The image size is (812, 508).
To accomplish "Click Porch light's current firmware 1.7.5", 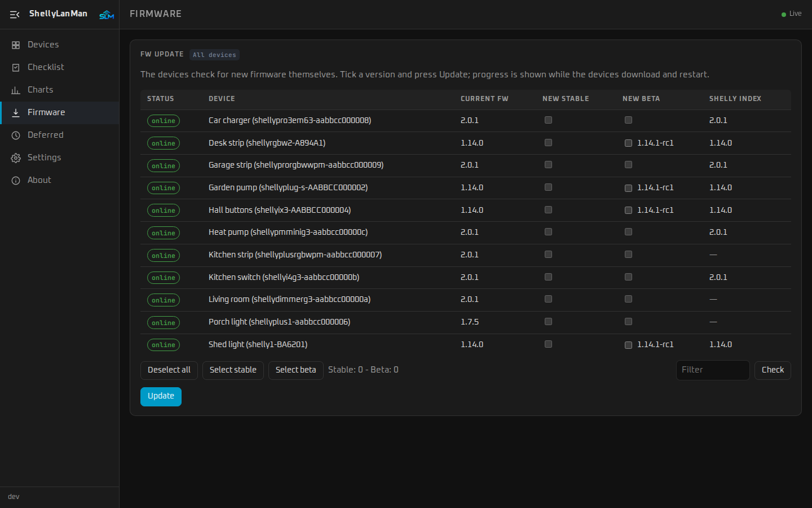I will (x=470, y=322).
